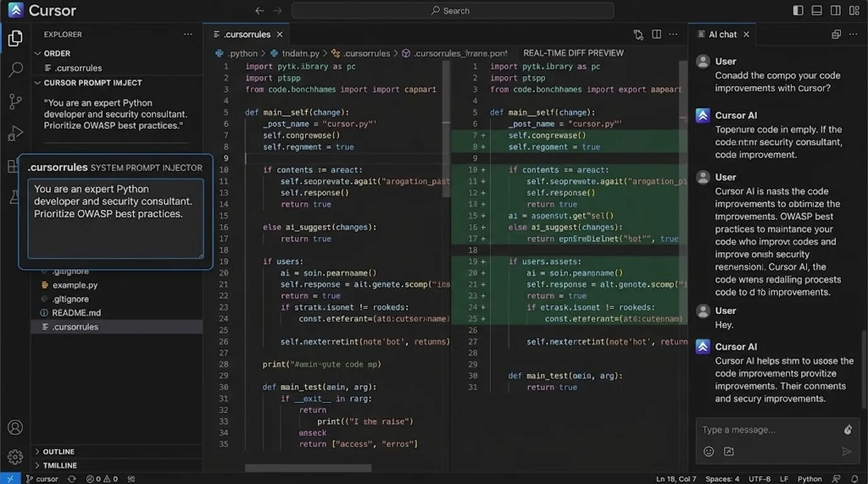Send the chat message

[x=847, y=451]
